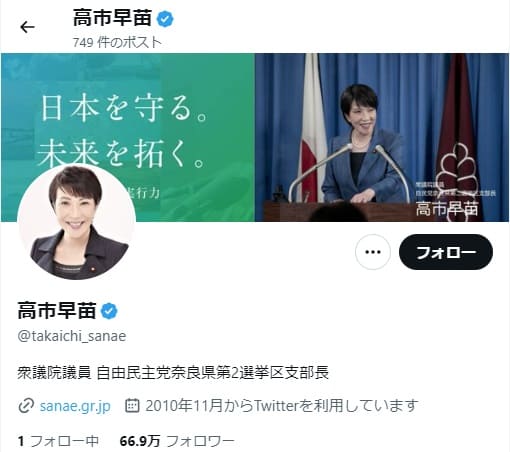
Task: Go back using the left arrow icon
Action: click(27, 27)
